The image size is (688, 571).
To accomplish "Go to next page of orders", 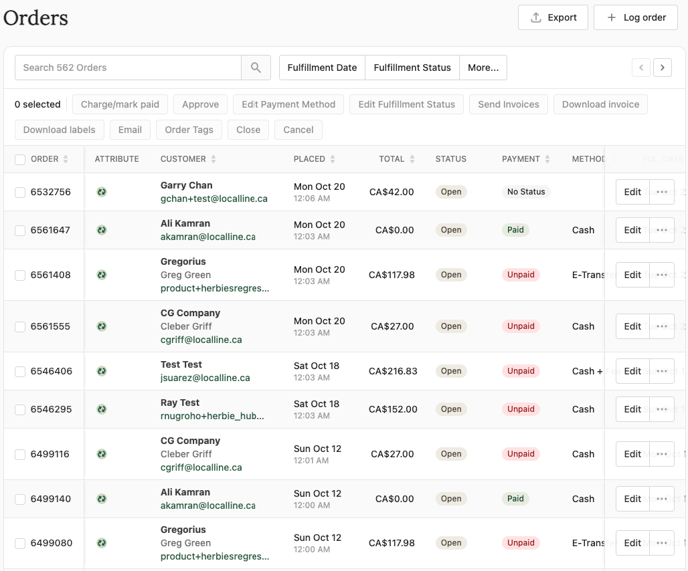I will (662, 68).
